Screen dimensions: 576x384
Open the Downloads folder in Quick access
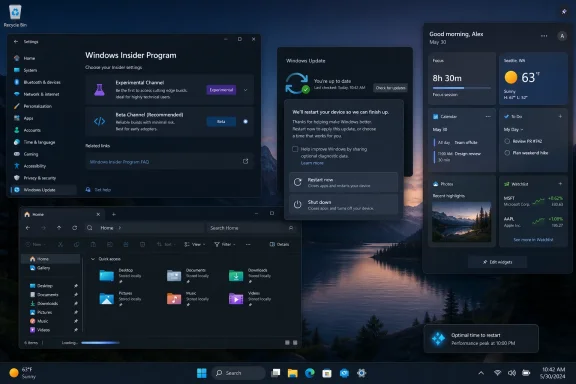point(251,276)
